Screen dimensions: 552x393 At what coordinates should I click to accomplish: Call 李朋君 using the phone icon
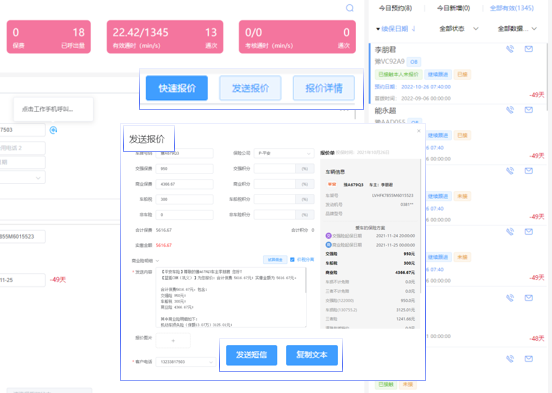[x=510, y=49]
